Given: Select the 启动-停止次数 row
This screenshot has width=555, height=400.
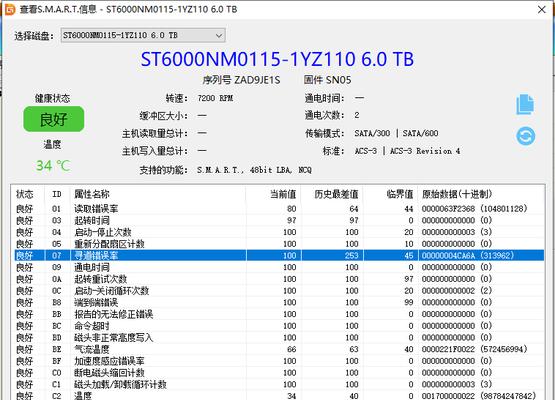Looking at the screenshot, I should [279, 232].
